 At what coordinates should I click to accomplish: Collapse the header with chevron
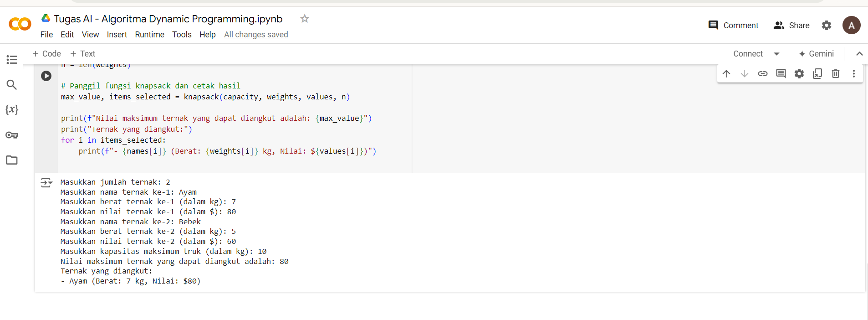[x=859, y=54]
